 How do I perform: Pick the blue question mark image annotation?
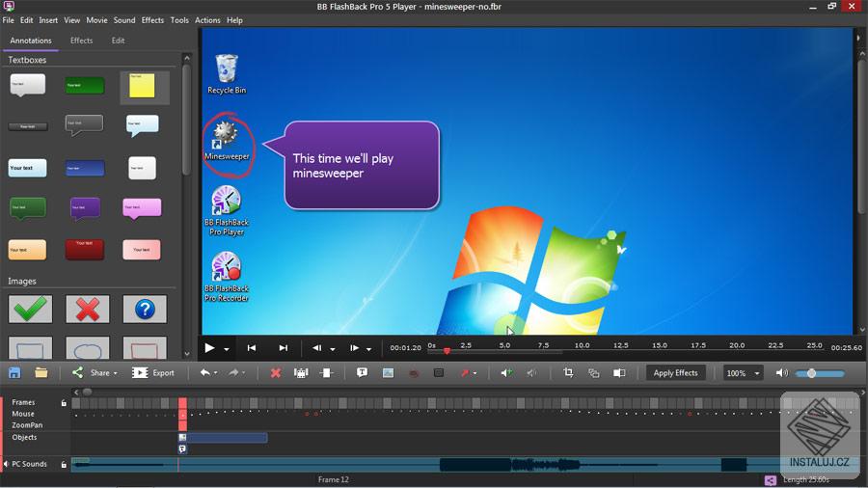point(145,309)
